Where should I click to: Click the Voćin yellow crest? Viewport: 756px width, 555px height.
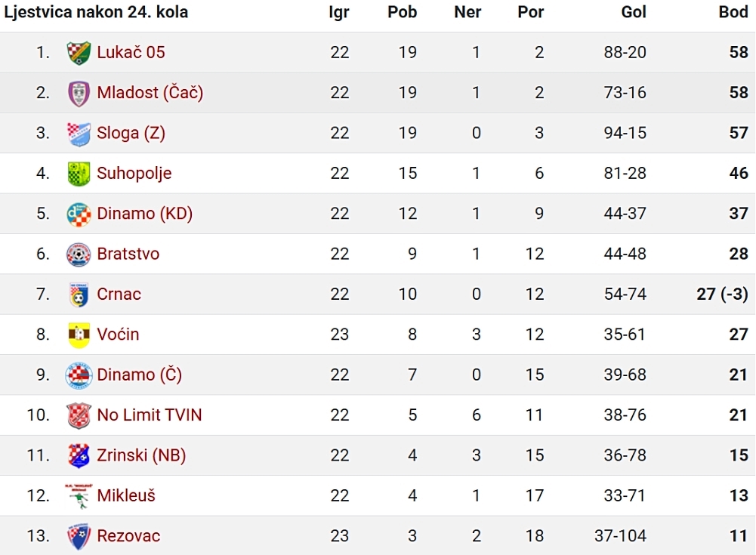click(79, 335)
